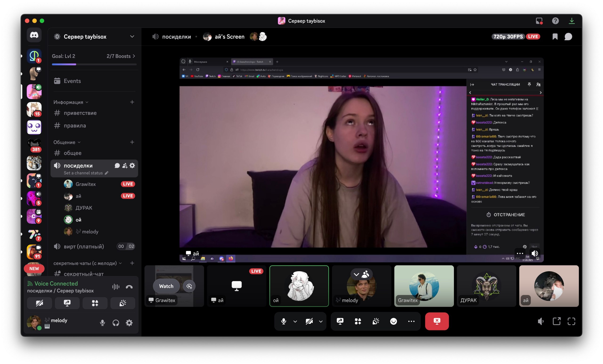Viewport: 603px width, 364px height.
Task: Toggle the camera on in the bottom bar
Action: pos(309,321)
